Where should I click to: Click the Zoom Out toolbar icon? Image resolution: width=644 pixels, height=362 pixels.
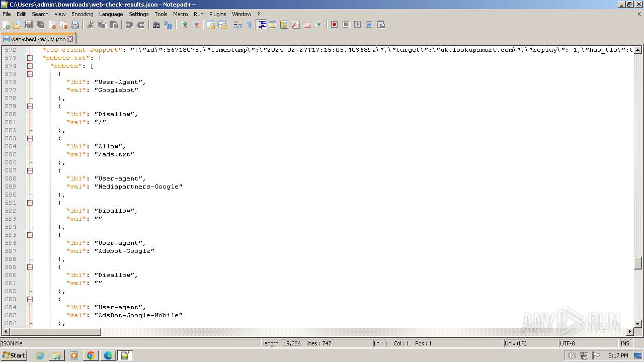[x=195, y=25]
